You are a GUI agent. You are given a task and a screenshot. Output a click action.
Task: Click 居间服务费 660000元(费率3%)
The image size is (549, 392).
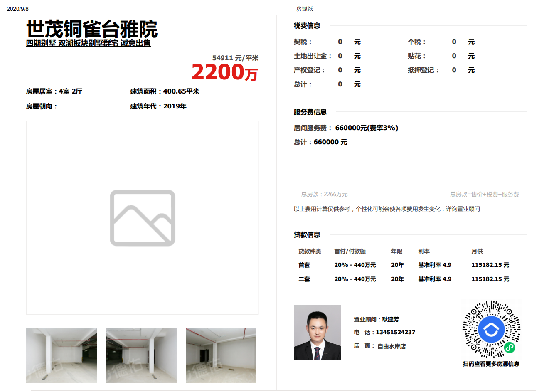click(346, 128)
